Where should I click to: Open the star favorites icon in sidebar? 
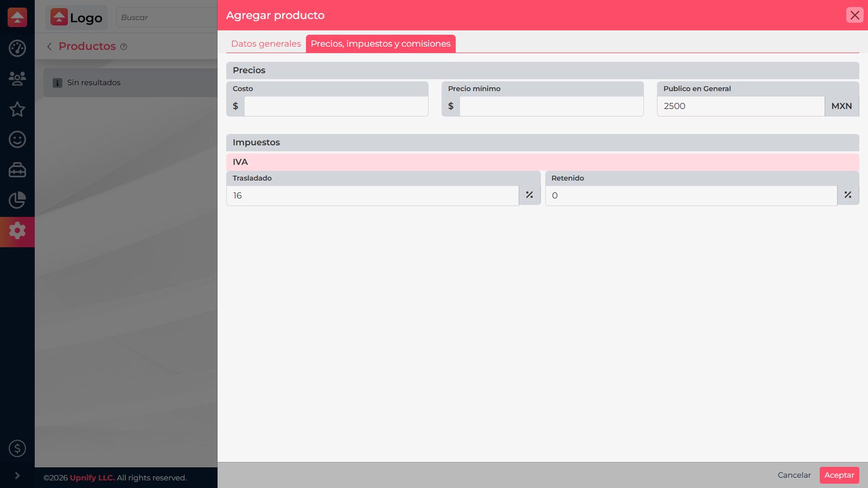tap(17, 109)
